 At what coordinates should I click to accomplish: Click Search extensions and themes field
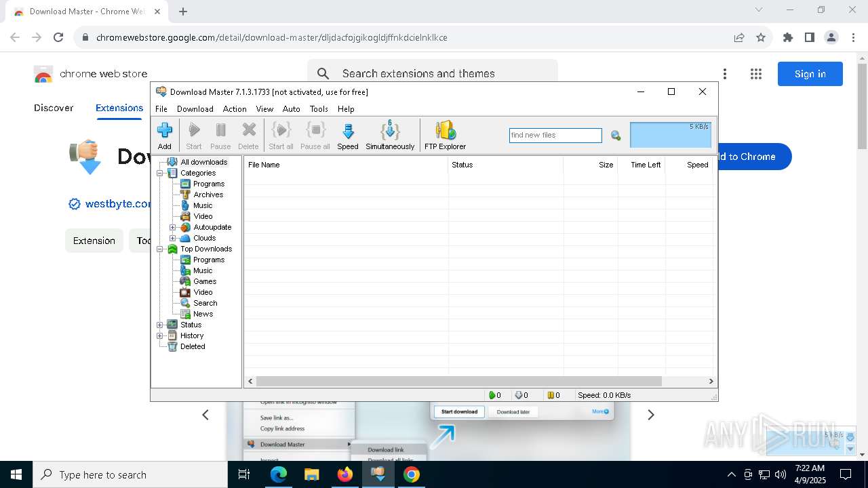tap(433, 73)
